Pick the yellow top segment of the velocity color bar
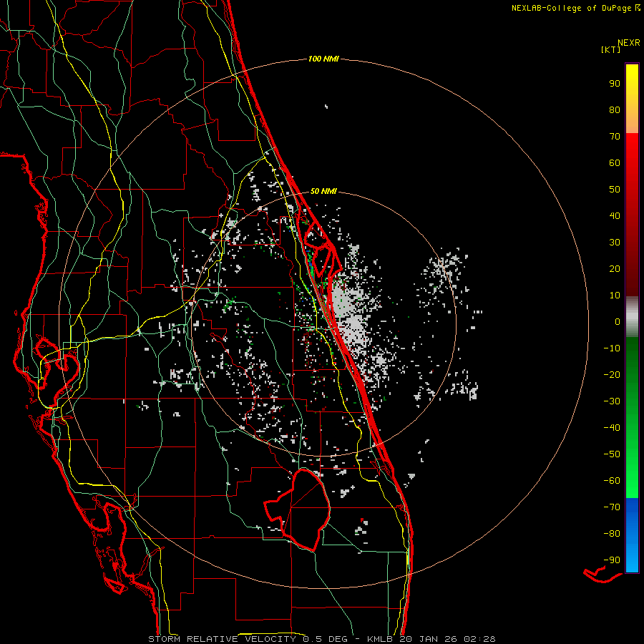The height and width of the screenshot is (644, 644). (632, 99)
